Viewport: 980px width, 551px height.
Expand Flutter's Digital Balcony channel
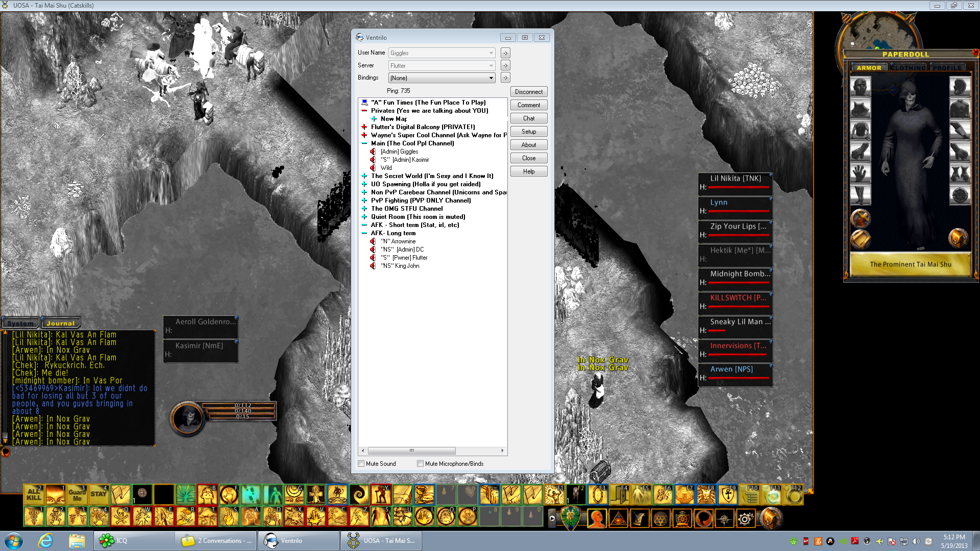[x=364, y=127]
